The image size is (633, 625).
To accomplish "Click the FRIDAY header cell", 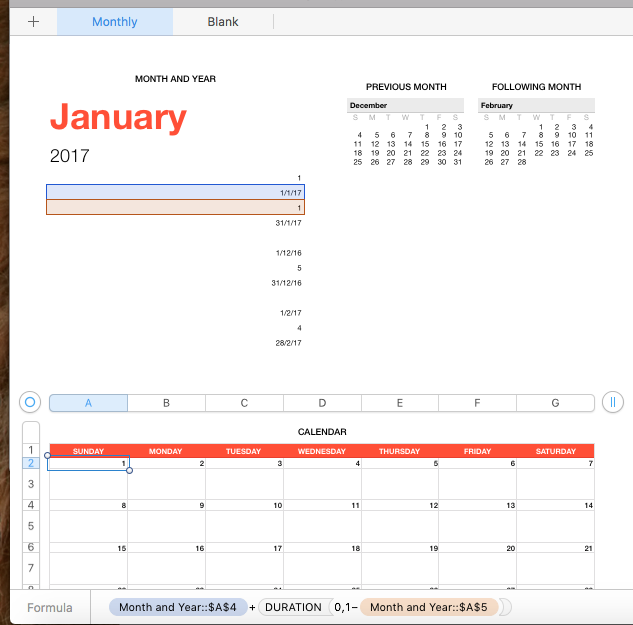I will point(477,451).
